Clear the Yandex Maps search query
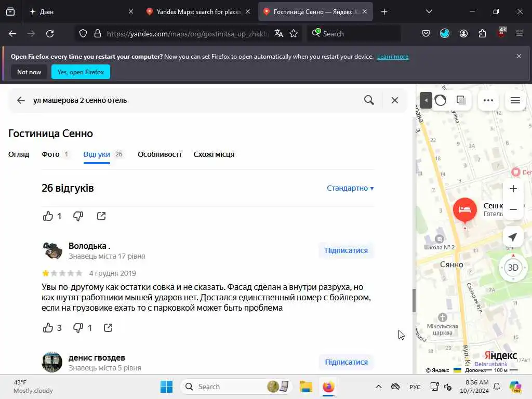Screen dimensions: 532x399 click(x=395, y=100)
